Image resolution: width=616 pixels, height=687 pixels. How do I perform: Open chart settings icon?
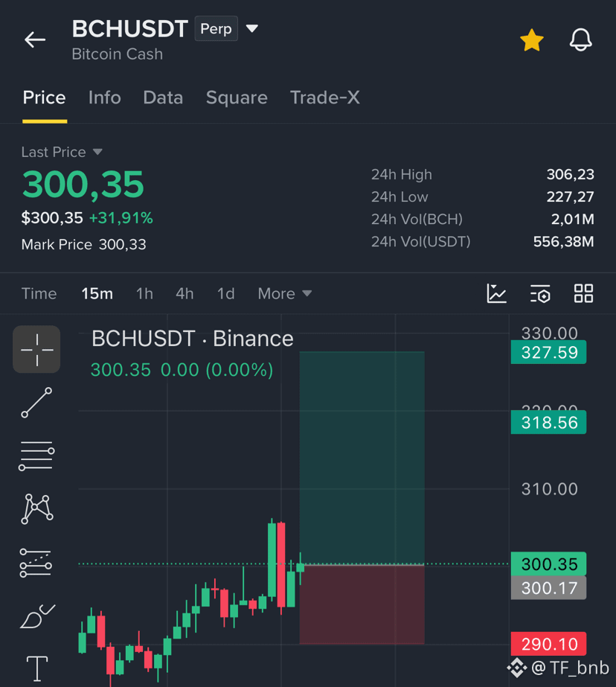click(540, 293)
